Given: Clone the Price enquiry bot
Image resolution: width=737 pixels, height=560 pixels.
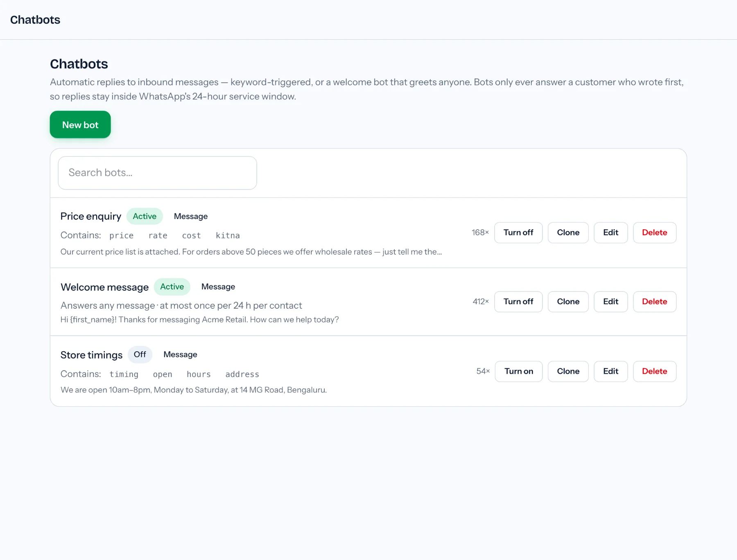Looking at the screenshot, I should tap(568, 233).
